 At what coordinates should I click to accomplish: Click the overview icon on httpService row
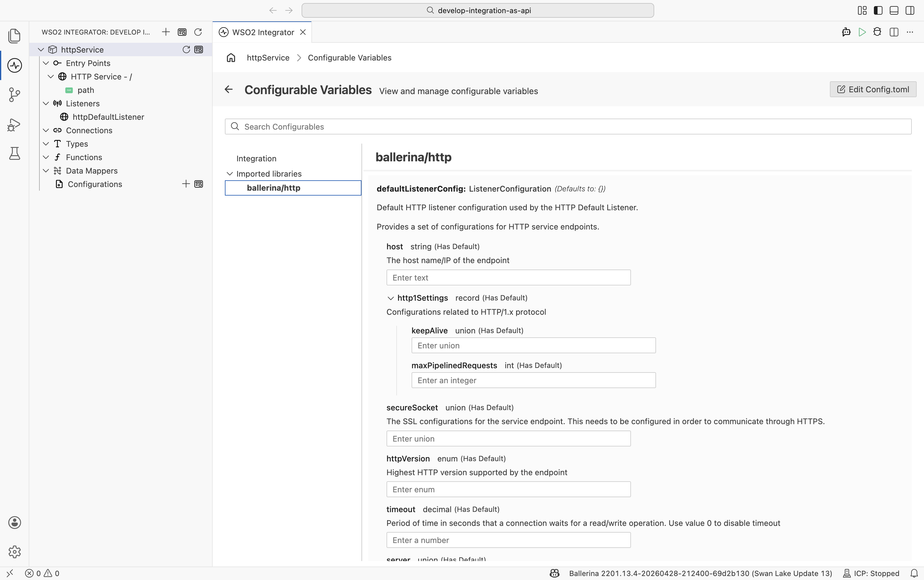coord(199,50)
